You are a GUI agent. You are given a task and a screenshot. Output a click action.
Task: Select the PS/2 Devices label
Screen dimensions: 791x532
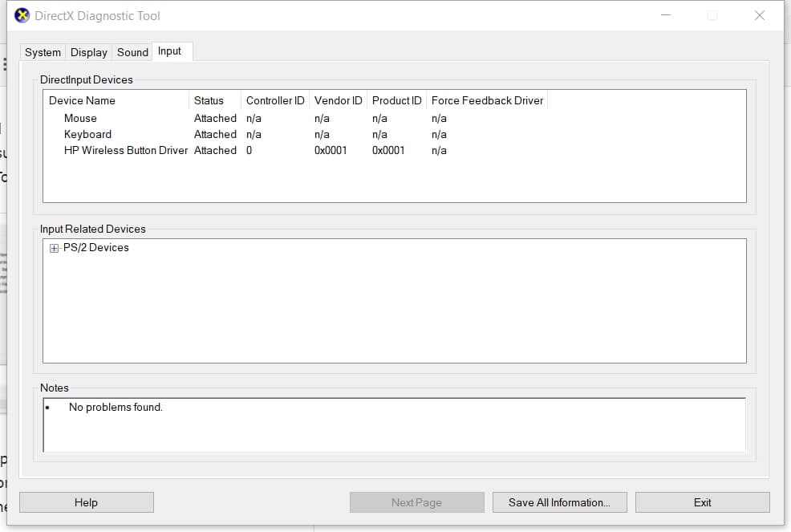95,248
